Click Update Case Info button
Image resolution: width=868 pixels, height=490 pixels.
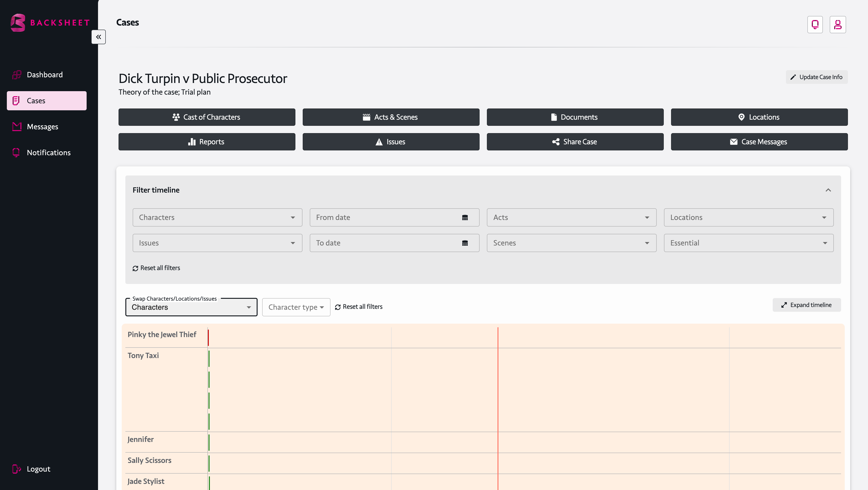(816, 77)
